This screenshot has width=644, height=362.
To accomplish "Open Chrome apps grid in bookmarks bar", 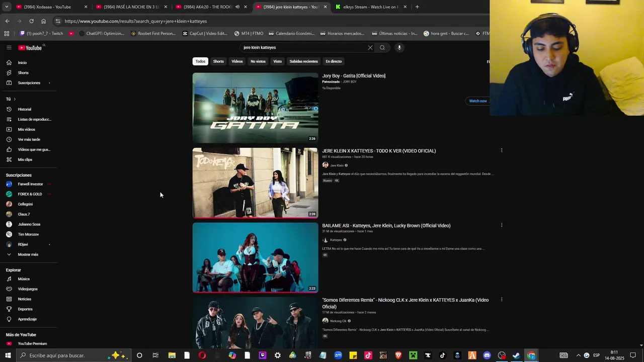I will [7, 34].
